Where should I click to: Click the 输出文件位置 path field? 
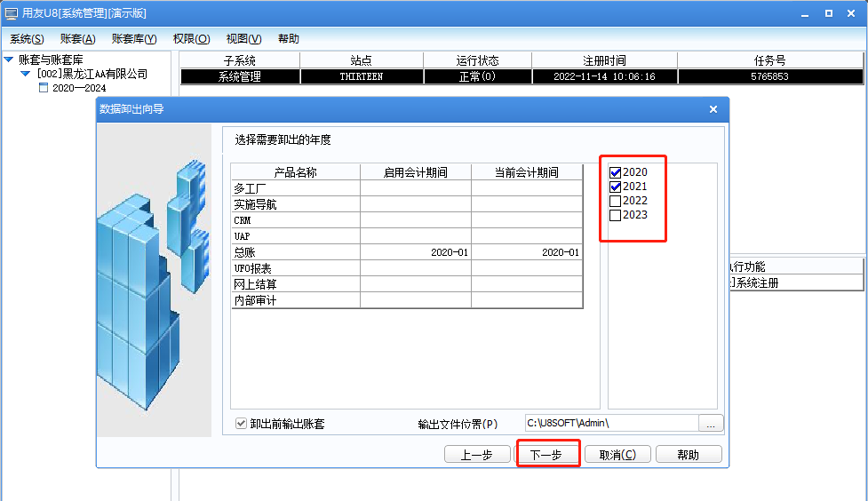(x=612, y=424)
